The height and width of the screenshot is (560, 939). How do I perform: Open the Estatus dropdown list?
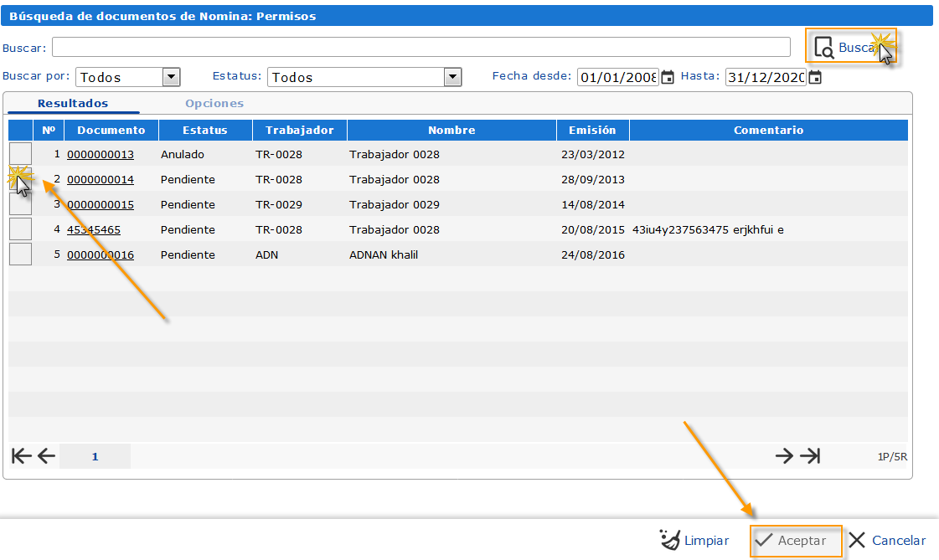click(x=452, y=77)
